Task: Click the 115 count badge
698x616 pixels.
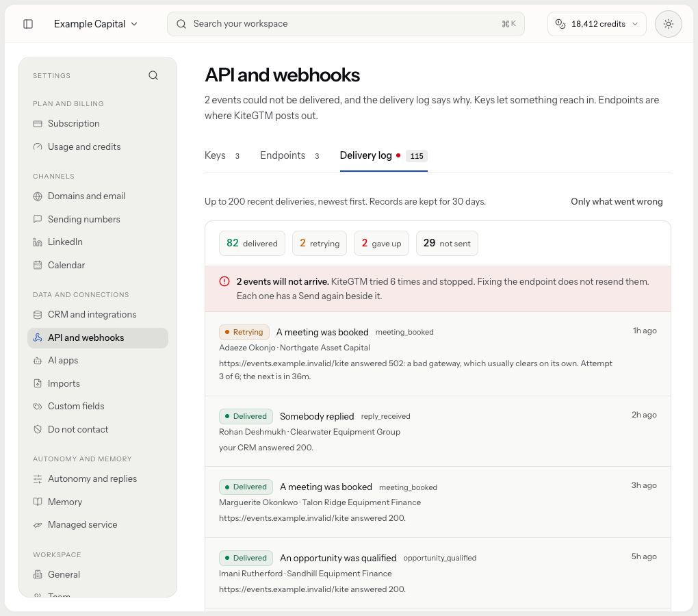Action: tap(417, 156)
